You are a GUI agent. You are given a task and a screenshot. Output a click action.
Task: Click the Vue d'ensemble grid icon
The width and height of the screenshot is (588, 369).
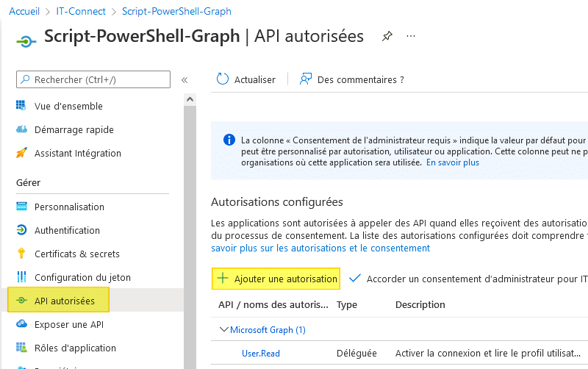coord(21,106)
